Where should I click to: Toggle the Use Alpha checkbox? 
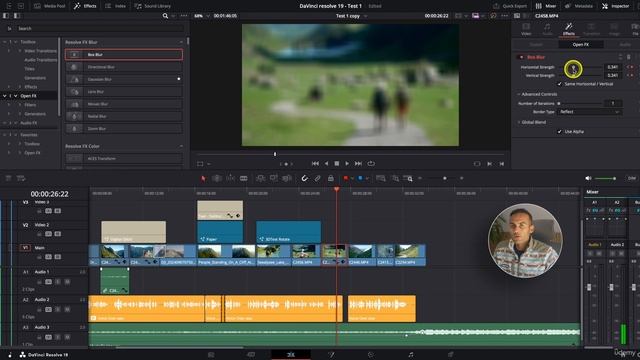pyautogui.click(x=560, y=132)
